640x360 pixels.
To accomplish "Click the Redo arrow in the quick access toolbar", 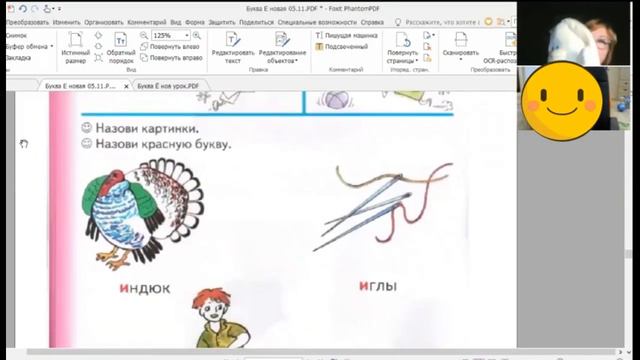I will (x=35, y=8).
